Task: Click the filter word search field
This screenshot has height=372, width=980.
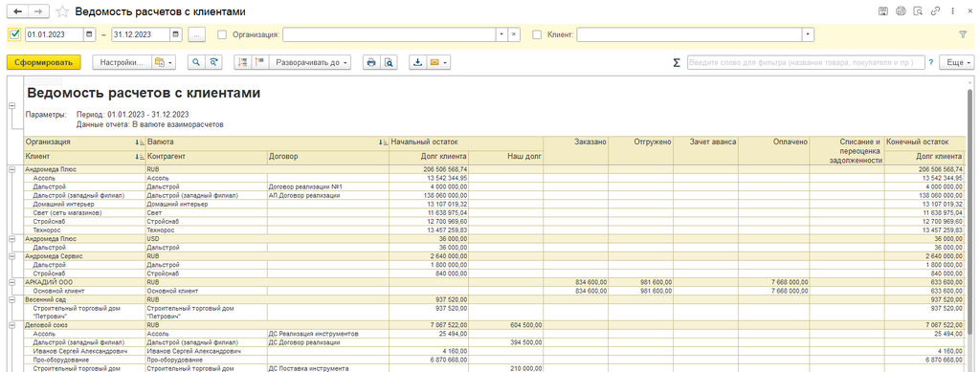Action: tap(806, 62)
